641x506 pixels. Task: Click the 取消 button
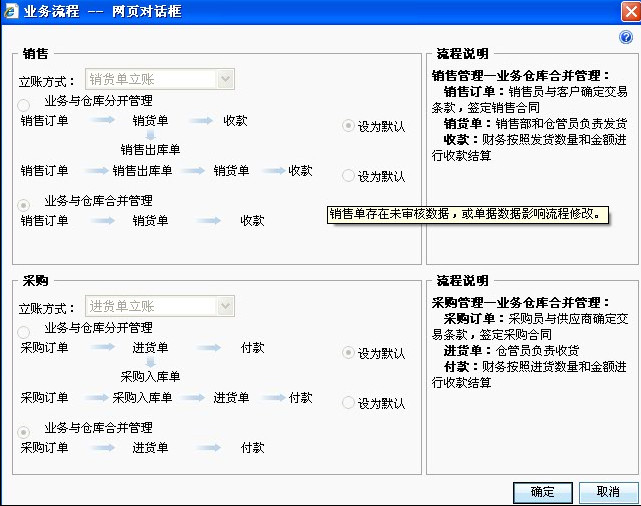pyautogui.click(x=608, y=492)
